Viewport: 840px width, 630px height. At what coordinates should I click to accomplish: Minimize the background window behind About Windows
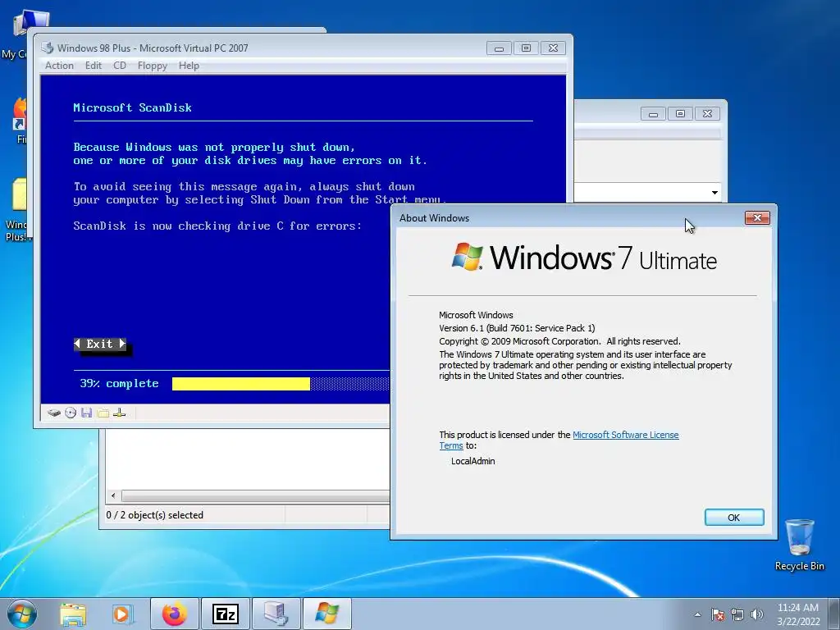[x=653, y=113]
